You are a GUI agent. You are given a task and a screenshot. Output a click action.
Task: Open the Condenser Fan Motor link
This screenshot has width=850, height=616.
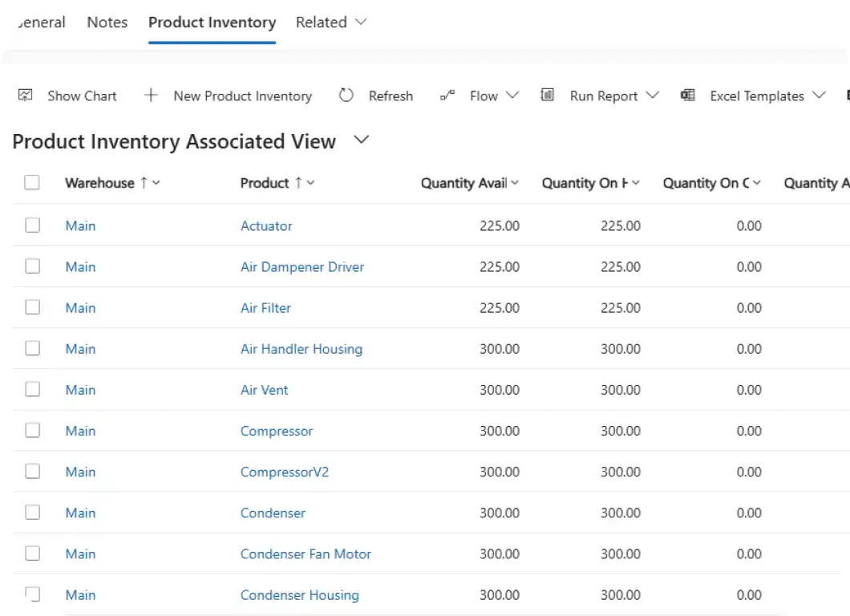click(306, 553)
